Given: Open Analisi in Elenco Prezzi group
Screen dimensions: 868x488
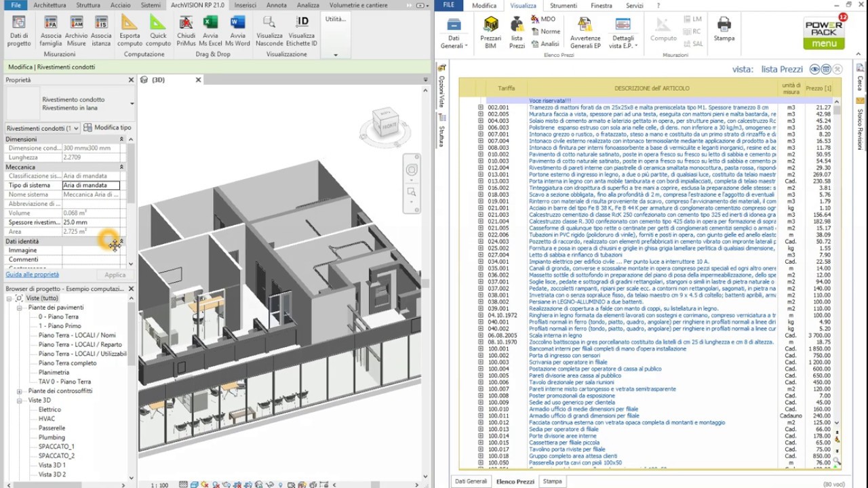Looking at the screenshot, I should 545,44.
